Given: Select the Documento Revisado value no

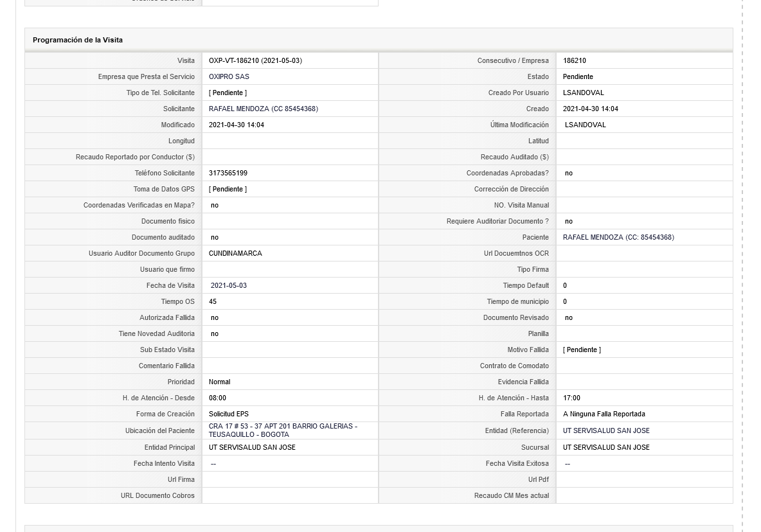Looking at the screenshot, I should [x=569, y=317].
